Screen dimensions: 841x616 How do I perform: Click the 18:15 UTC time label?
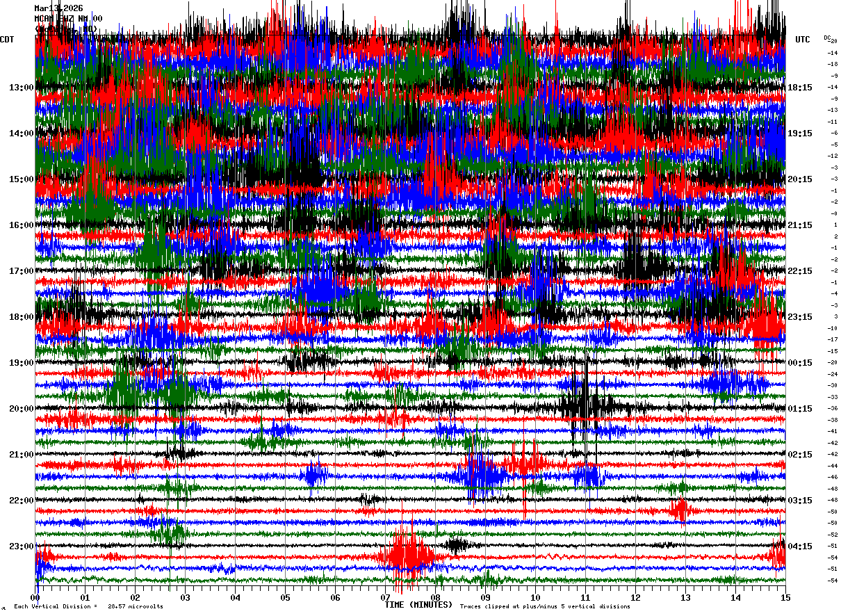pos(800,88)
